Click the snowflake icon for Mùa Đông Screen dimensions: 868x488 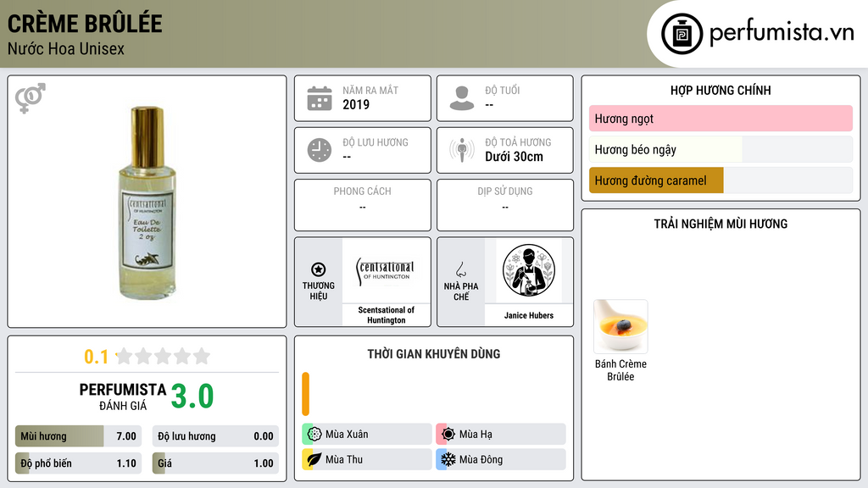click(448, 459)
